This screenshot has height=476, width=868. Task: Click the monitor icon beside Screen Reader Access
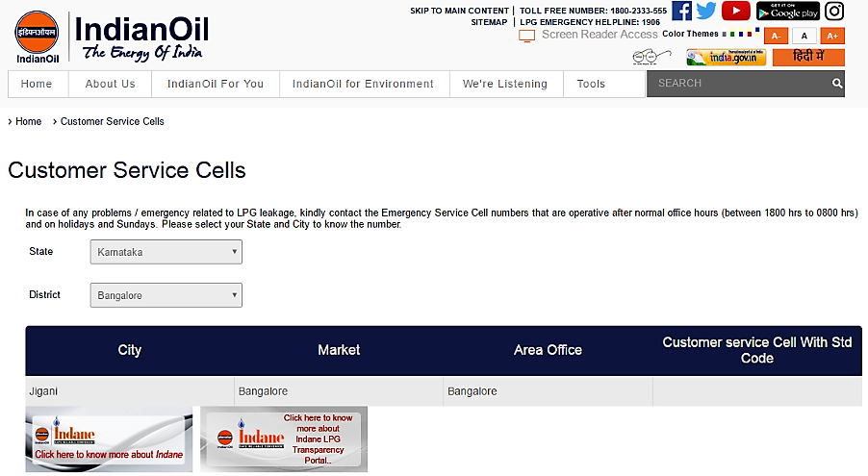[526, 36]
